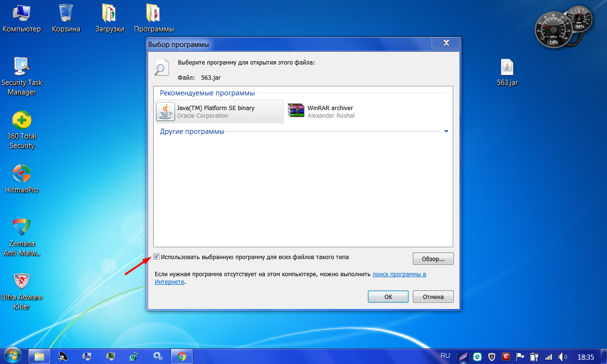Open Action Center flag tray icon
Viewport: 607px width, 364px height.
pyautogui.click(x=520, y=356)
